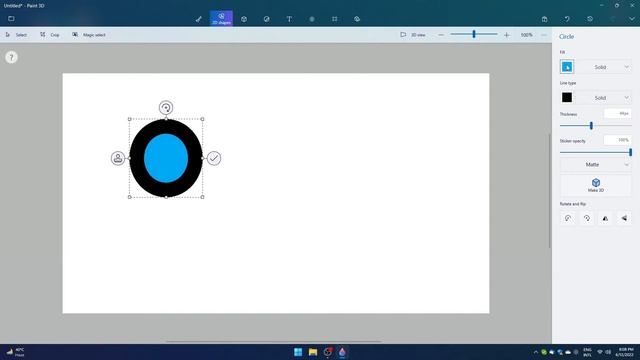
Task: Flip the shape horizontally
Action: tap(605, 218)
